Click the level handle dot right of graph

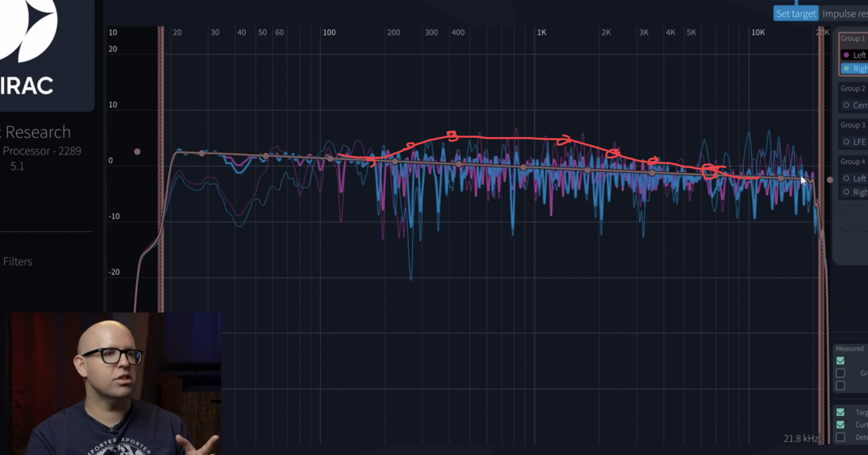pyautogui.click(x=830, y=180)
